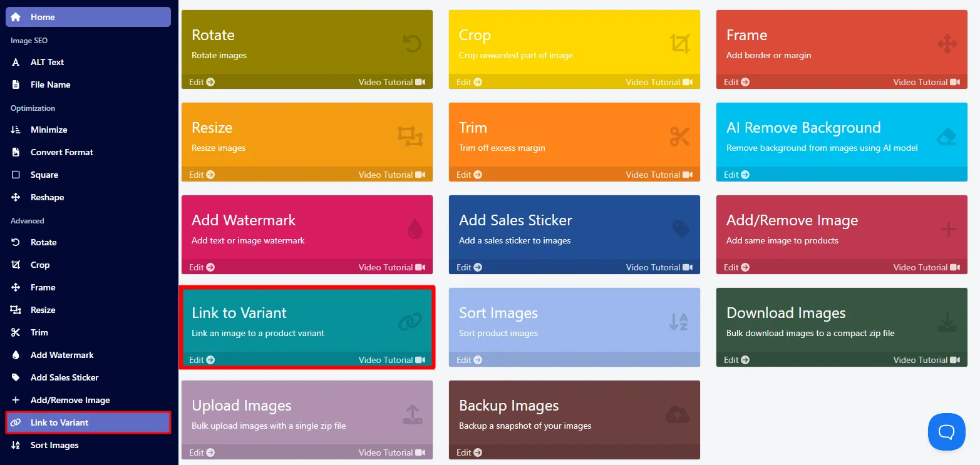Click the sort A-Z icon on Sort Images card
Screen dimensions: 980x465
(679, 322)
